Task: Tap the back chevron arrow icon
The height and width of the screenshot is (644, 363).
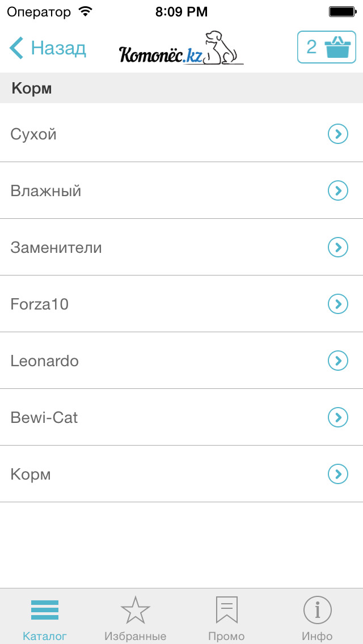Action: [16, 48]
